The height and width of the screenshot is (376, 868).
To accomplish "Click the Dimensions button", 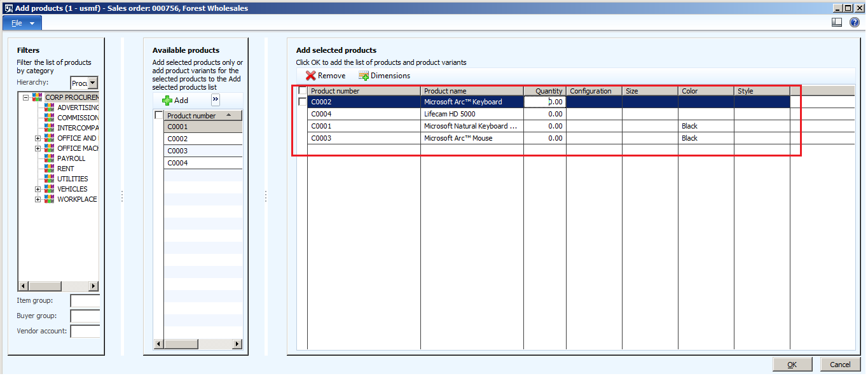I will pos(385,76).
